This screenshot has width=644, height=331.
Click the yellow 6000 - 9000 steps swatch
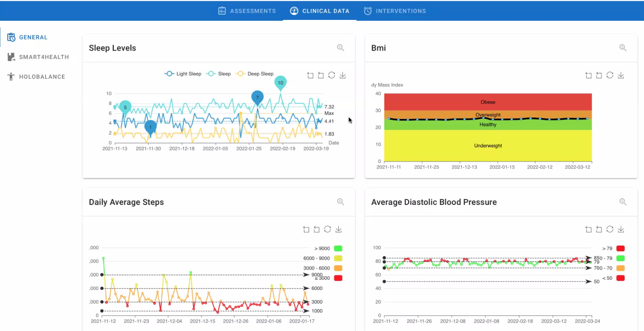pyautogui.click(x=338, y=258)
